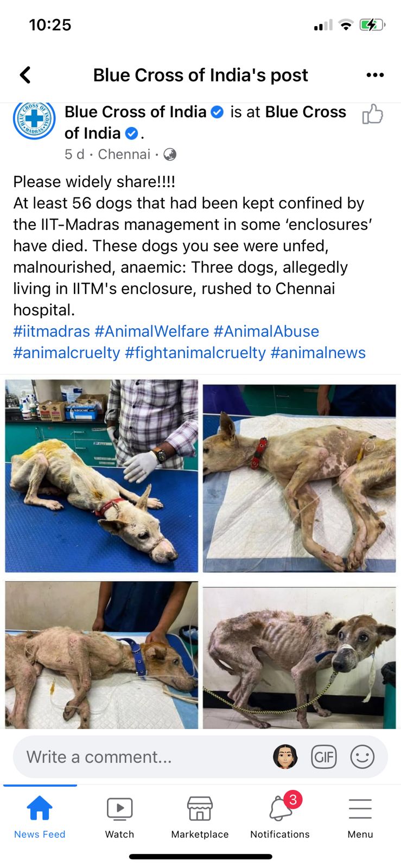Open Blue Cross of India profile logo
The width and height of the screenshot is (401, 868).
pos(34,119)
